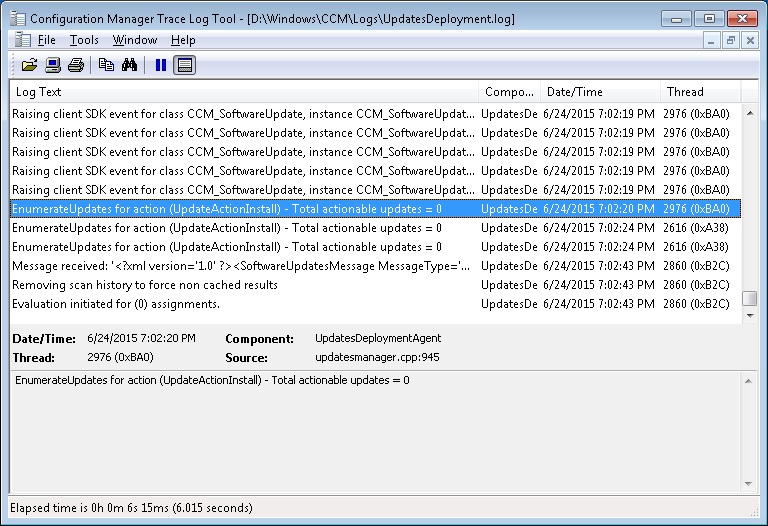Image resolution: width=768 pixels, height=526 pixels.
Task: Click the Date/Time column header
Action: tap(599, 92)
